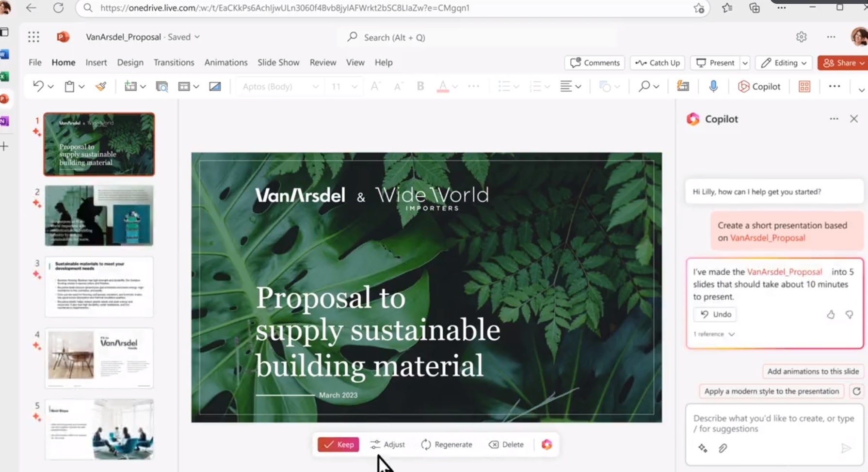Expand the Editing mode dropdown
This screenshot has width=868, height=472.
coord(784,63)
